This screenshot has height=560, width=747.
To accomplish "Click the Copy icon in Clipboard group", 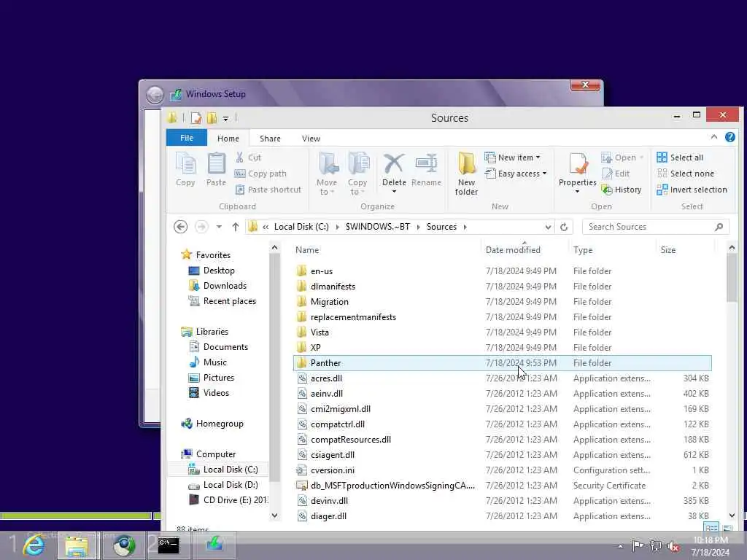I will point(185,169).
